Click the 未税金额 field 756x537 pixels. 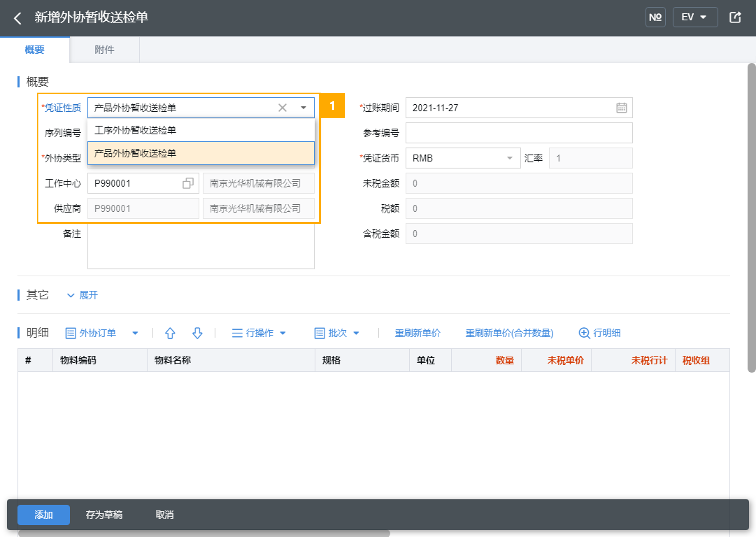pos(519,183)
